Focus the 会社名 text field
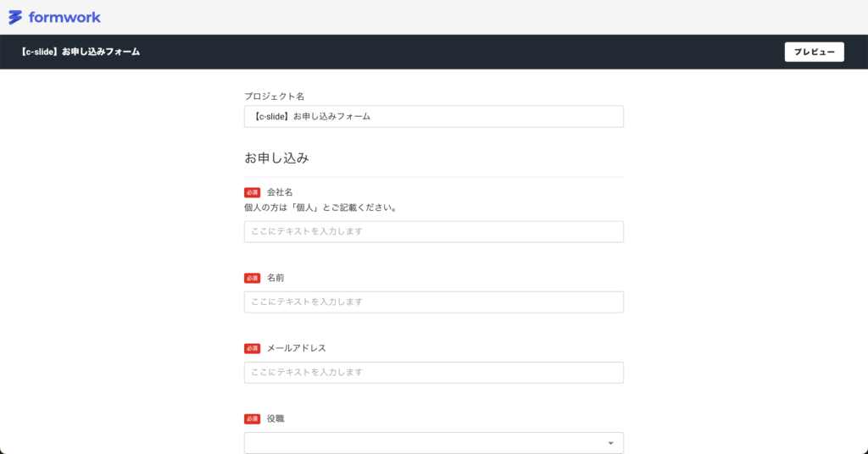The width and height of the screenshot is (868, 454). tap(433, 232)
